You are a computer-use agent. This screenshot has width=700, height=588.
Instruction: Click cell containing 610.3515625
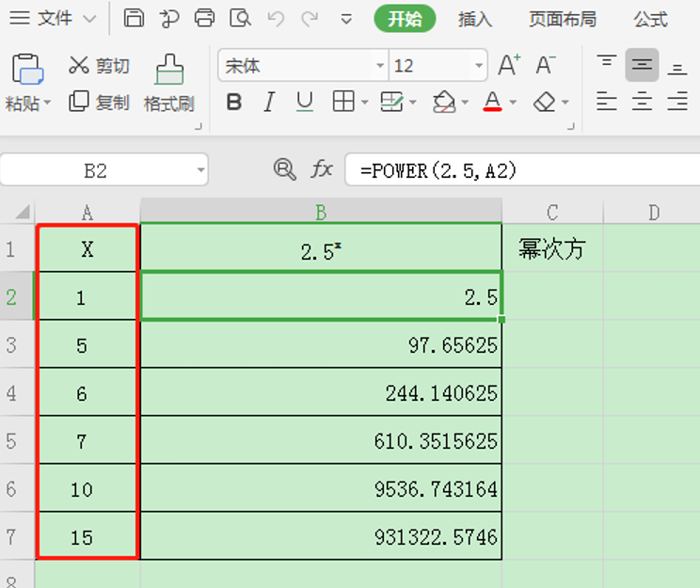pos(321,440)
